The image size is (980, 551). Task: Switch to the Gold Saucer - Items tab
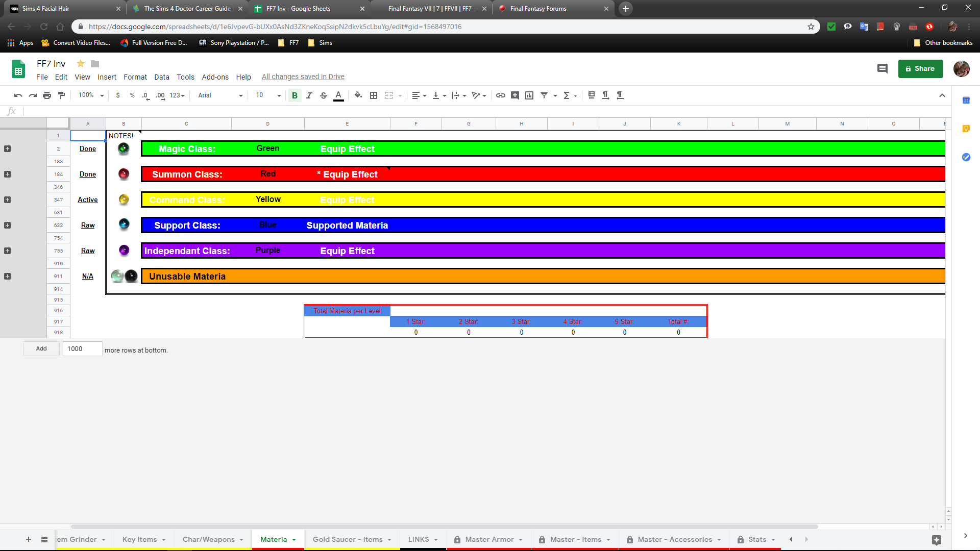(x=352, y=540)
